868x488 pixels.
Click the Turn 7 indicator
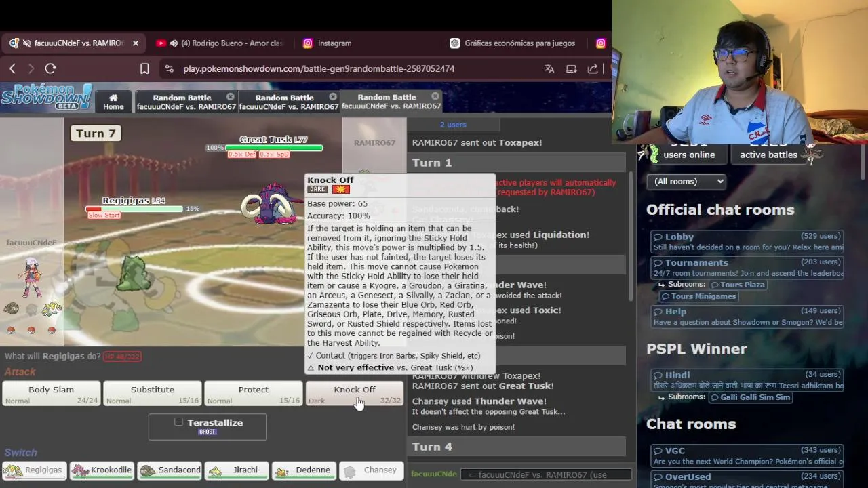(96, 134)
